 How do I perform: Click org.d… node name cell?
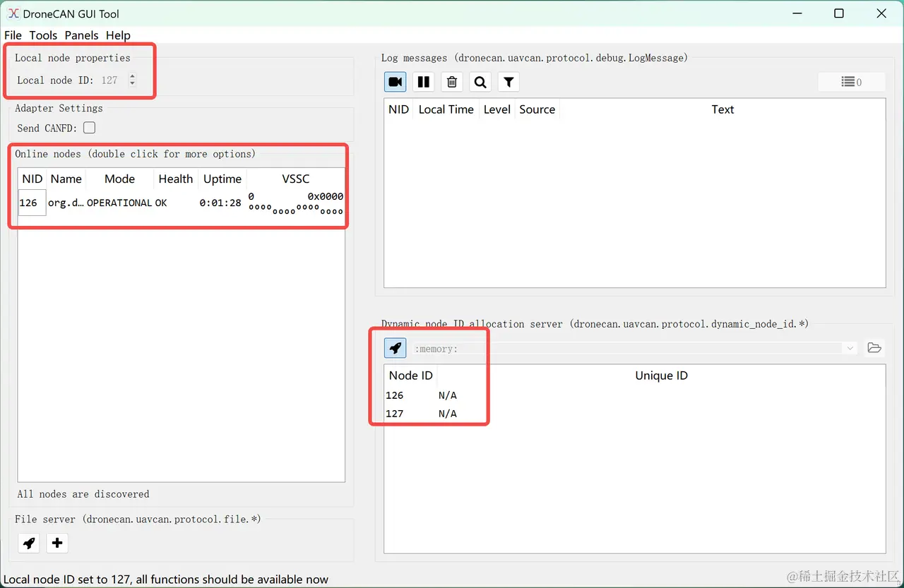point(66,203)
